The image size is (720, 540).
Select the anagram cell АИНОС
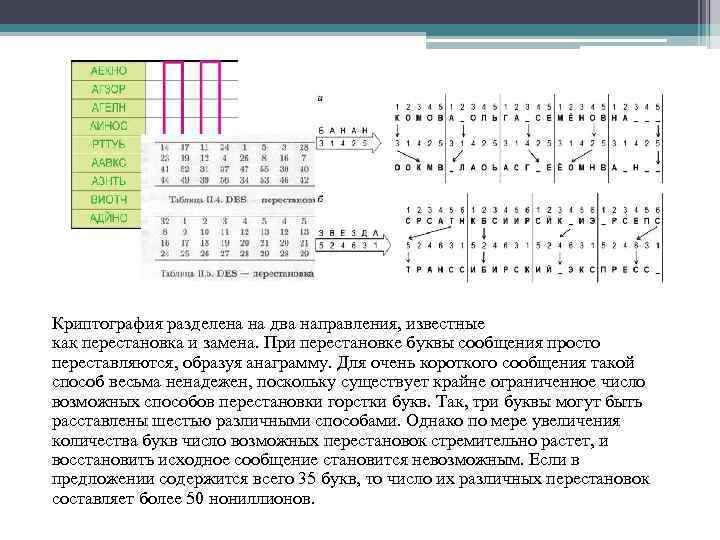click(x=109, y=126)
